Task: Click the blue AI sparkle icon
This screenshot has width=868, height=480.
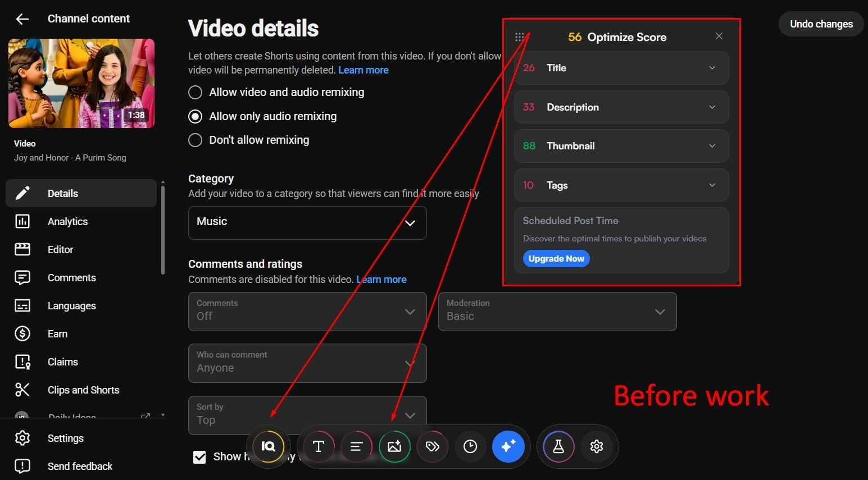Action: (508, 446)
